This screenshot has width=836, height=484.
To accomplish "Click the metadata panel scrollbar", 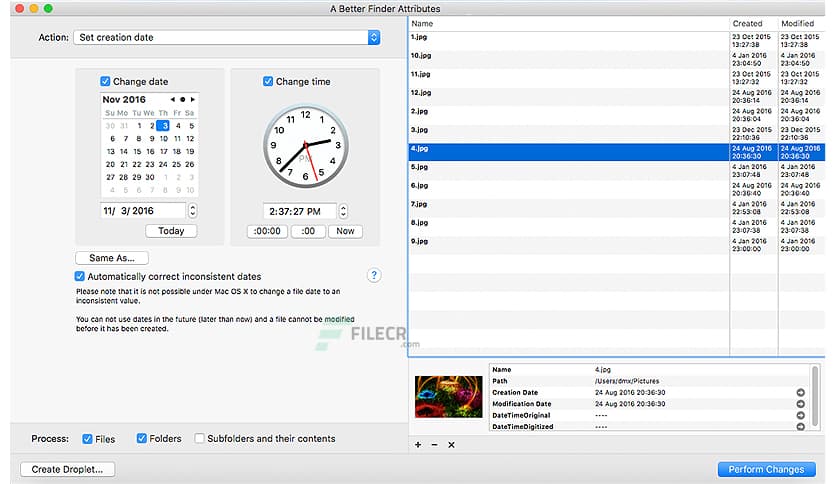I will click(x=815, y=396).
